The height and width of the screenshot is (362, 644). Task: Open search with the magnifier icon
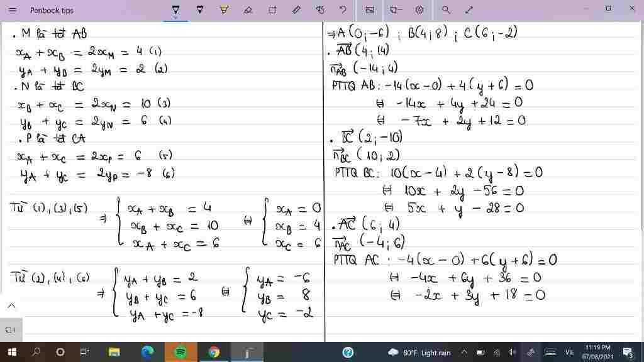446,10
